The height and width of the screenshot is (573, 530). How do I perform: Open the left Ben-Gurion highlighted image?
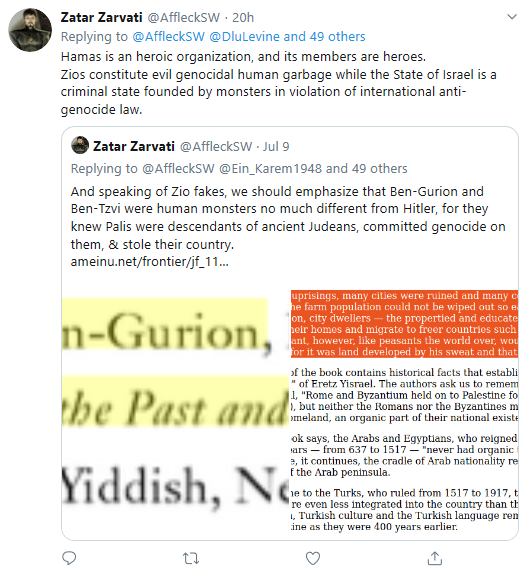175,409
